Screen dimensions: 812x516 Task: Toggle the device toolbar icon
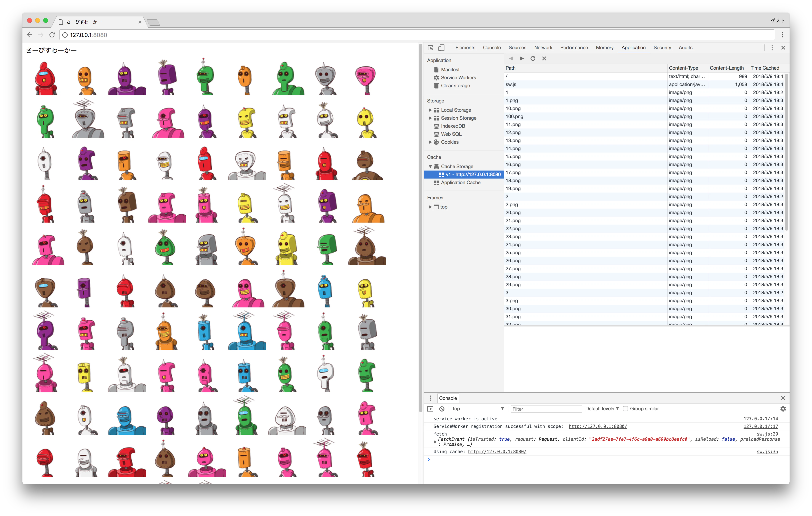[x=441, y=48]
